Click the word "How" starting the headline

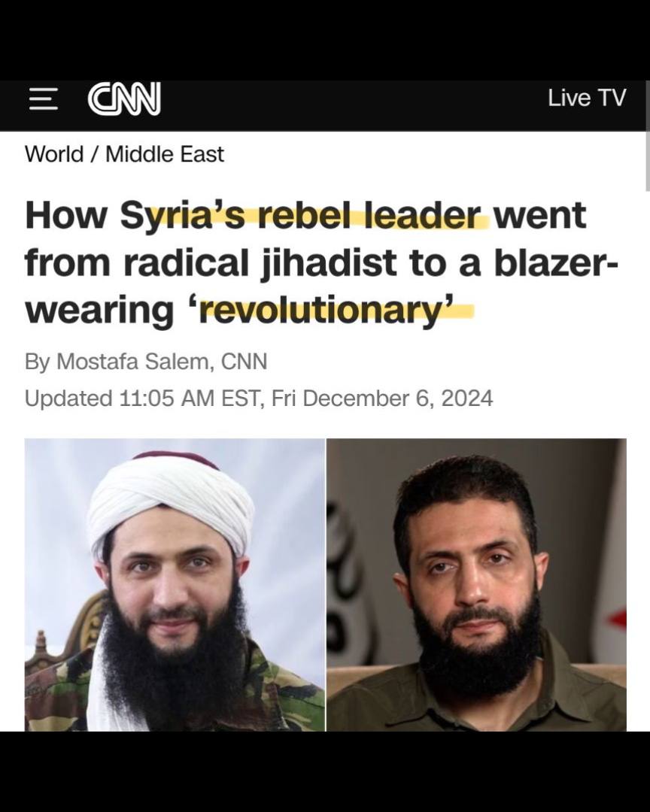[x=66, y=216]
